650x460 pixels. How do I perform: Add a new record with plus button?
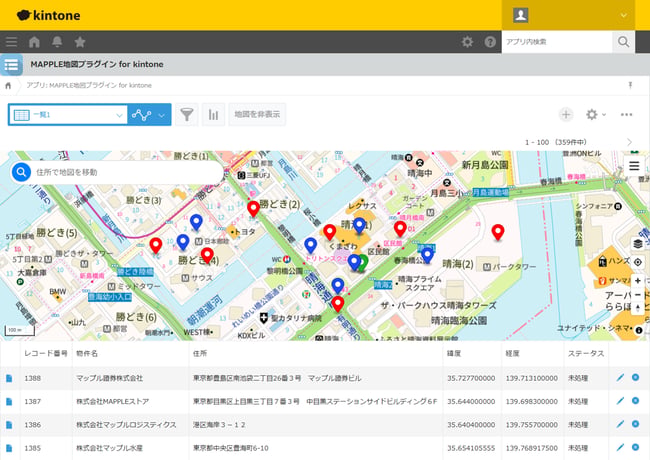tap(566, 114)
